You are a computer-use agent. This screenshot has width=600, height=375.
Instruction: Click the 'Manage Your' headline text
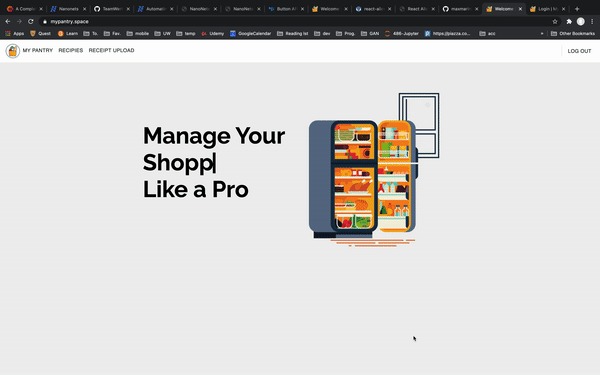point(214,136)
